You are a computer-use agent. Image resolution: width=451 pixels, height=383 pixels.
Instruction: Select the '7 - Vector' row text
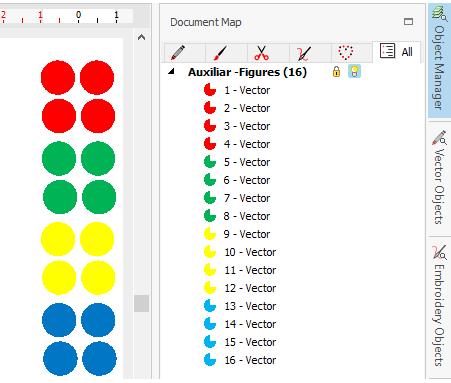pos(247,198)
